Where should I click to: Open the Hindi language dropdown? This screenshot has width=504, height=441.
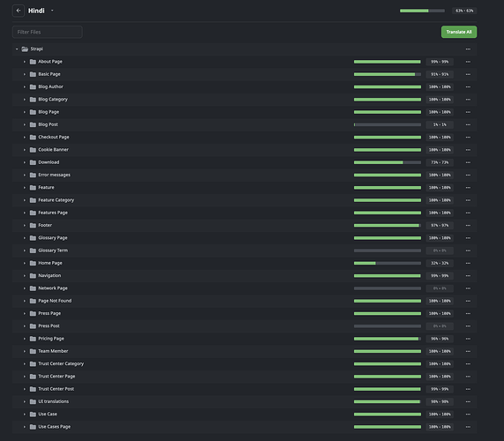[x=52, y=11]
